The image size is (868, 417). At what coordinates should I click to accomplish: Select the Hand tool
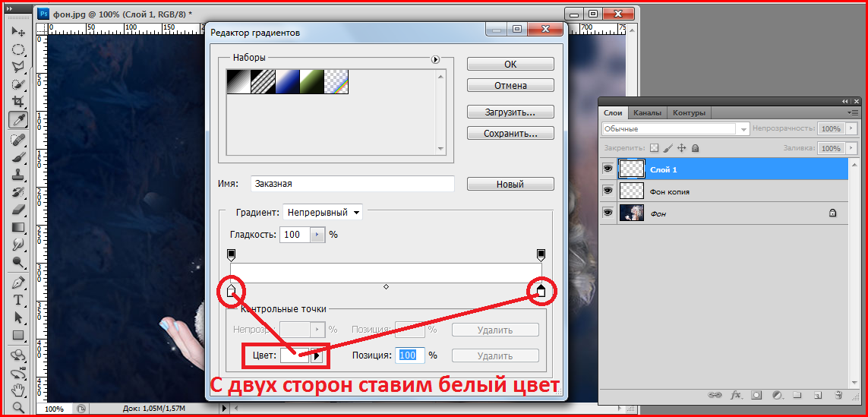pos(17,390)
